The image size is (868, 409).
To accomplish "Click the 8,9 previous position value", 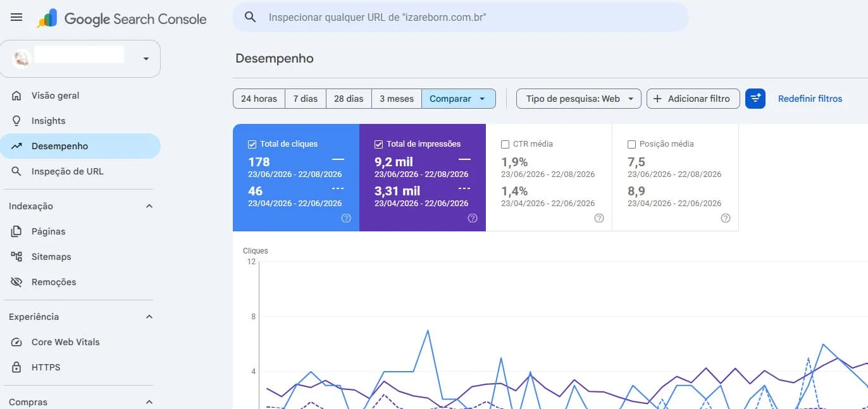I will coord(636,191).
